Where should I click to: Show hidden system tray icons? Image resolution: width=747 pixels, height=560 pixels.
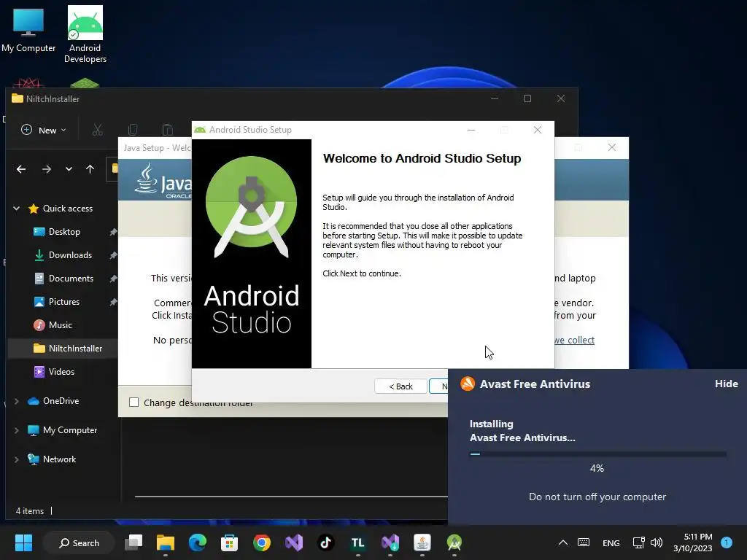click(562, 542)
